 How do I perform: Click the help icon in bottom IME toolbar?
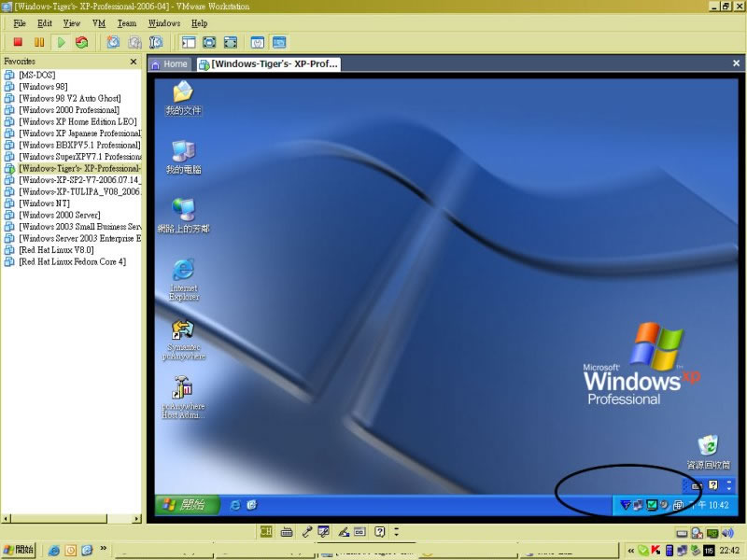coord(380,532)
